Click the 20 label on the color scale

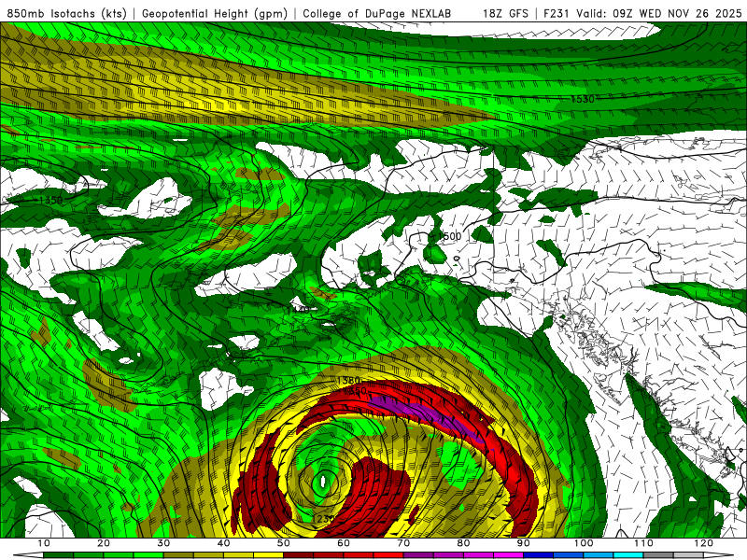[104, 543]
